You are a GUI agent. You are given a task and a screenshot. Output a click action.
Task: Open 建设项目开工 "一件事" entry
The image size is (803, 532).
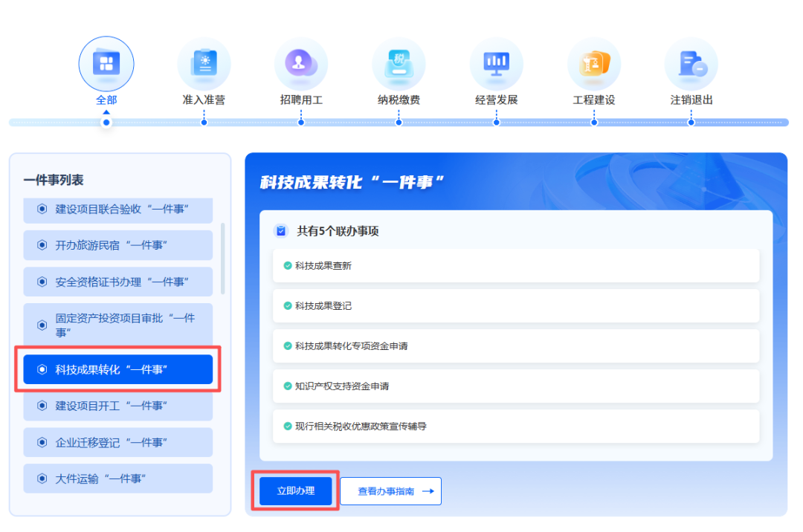coord(117,406)
